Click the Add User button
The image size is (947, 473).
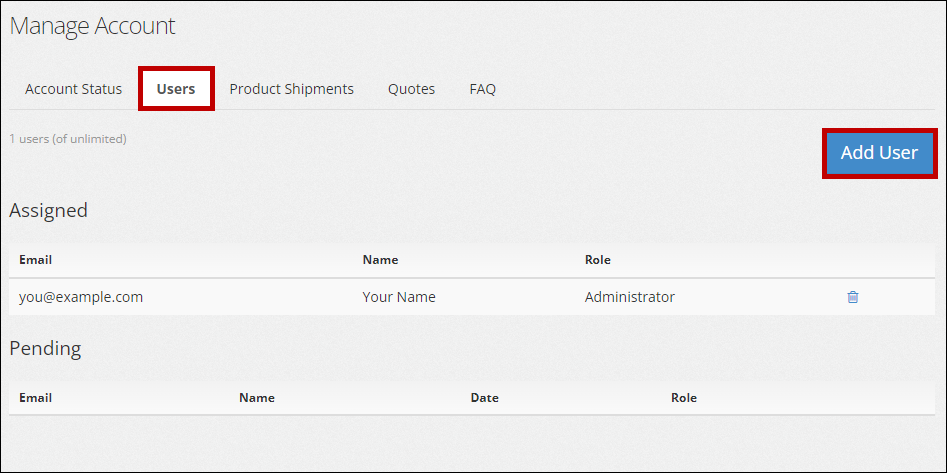(x=879, y=153)
